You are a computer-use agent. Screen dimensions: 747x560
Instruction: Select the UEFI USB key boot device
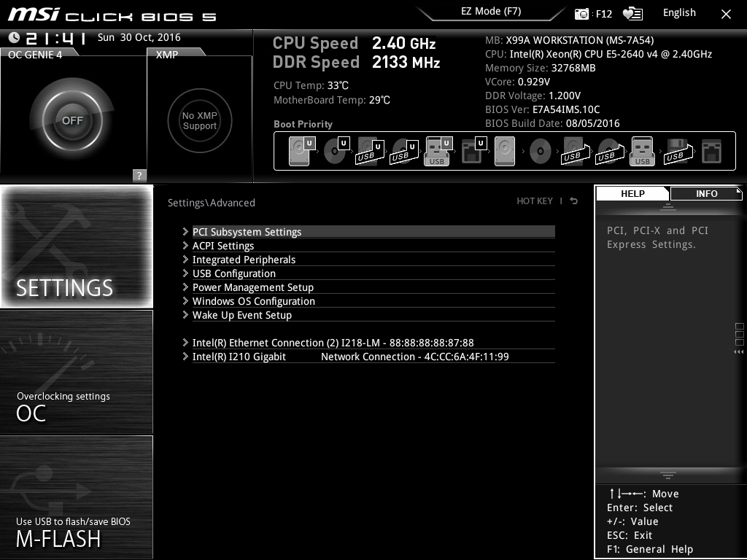pyautogui.click(x=438, y=151)
